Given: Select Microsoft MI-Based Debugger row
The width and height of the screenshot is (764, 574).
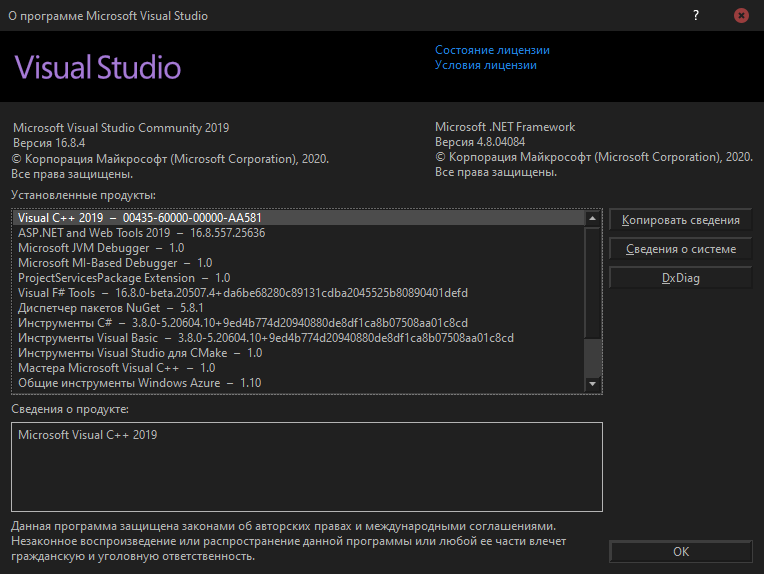Looking at the screenshot, I should coord(300,263).
